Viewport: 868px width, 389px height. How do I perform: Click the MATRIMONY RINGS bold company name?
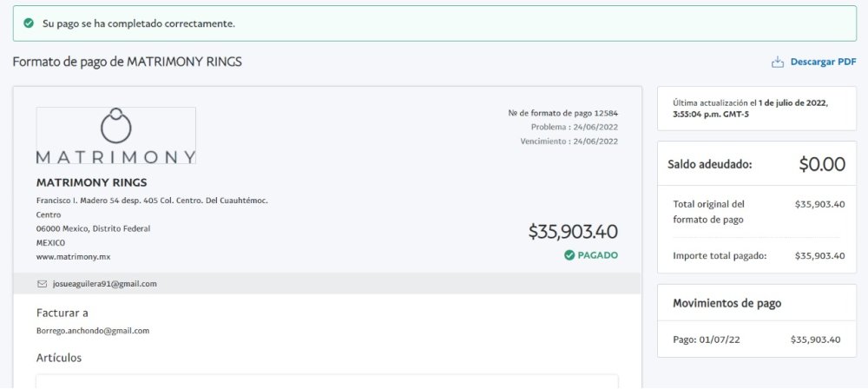(x=91, y=183)
